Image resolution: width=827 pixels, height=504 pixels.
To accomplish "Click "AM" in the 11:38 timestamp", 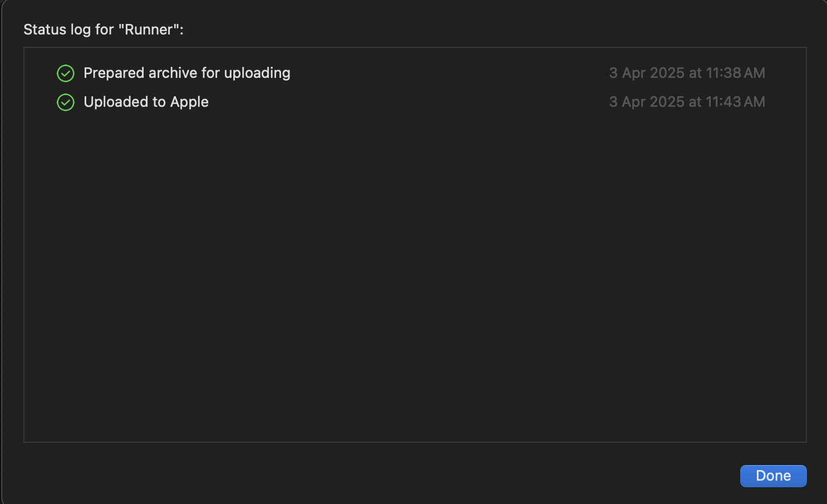I will [x=754, y=73].
